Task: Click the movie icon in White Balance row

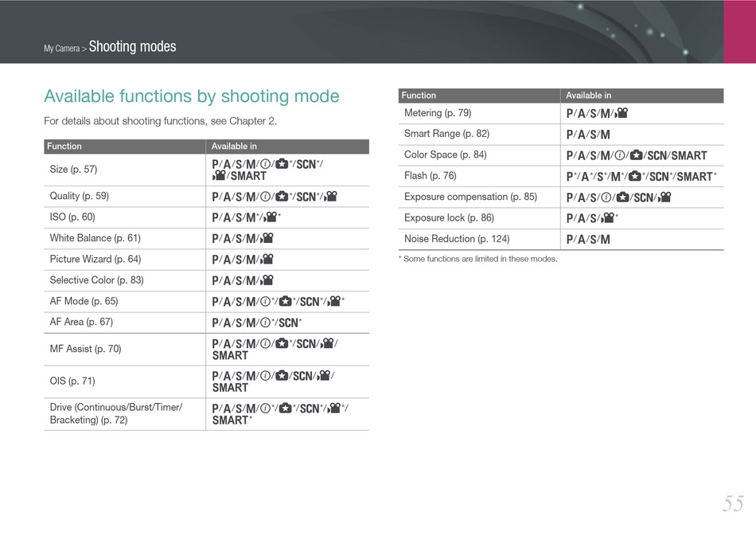Action: click(x=267, y=238)
